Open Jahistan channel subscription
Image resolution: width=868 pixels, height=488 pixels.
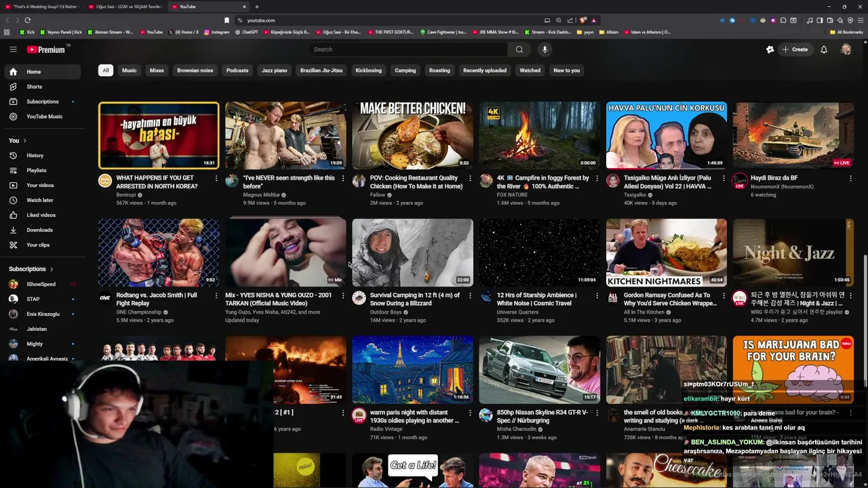click(x=44, y=329)
